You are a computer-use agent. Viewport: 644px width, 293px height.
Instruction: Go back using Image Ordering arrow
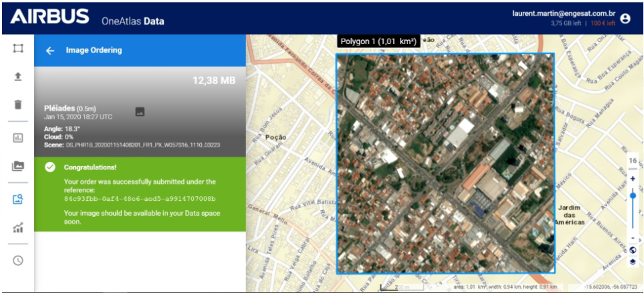(50, 50)
